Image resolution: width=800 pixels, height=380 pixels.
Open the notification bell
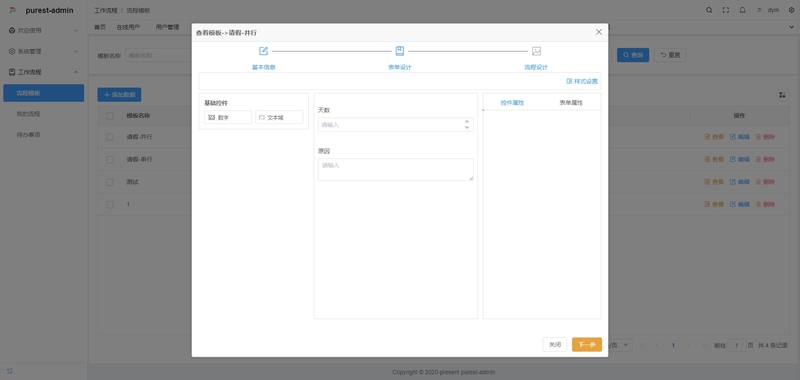coord(742,10)
